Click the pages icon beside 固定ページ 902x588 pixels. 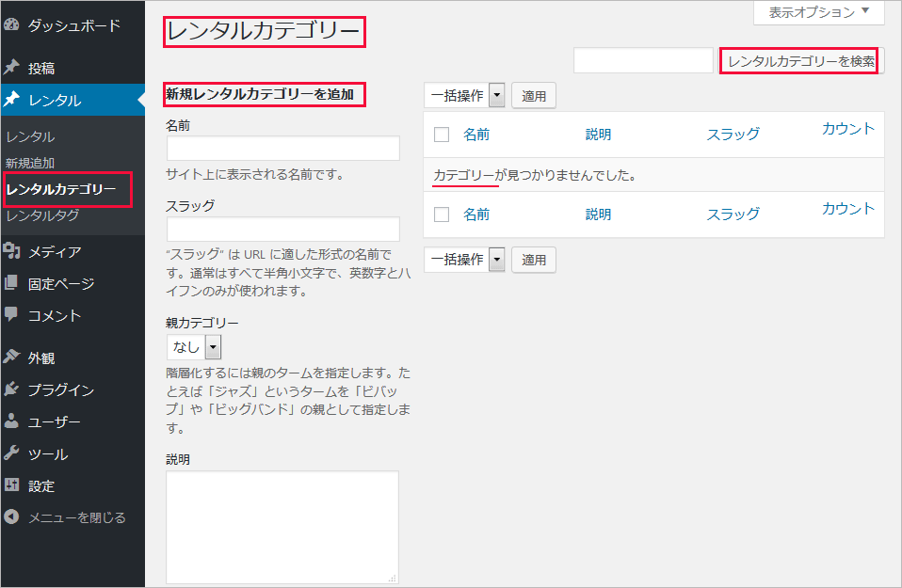[12, 283]
